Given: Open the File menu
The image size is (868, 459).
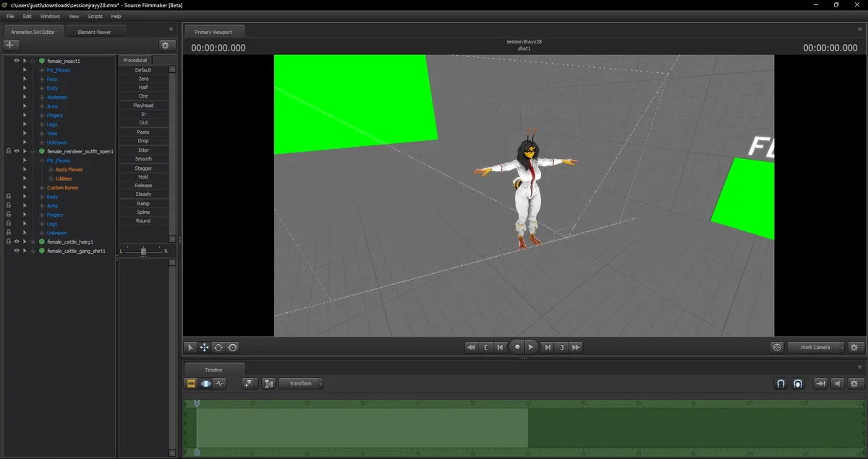Looking at the screenshot, I should pos(10,16).
